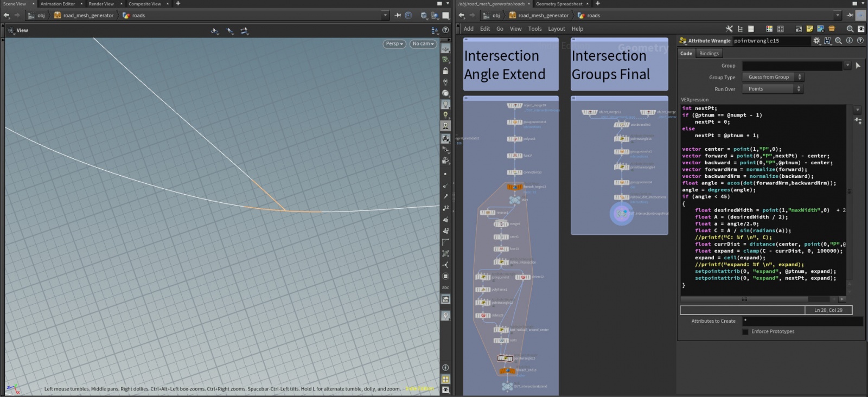Open the viewport help question mark icon
Screen dimensions: 868x397
445,30
